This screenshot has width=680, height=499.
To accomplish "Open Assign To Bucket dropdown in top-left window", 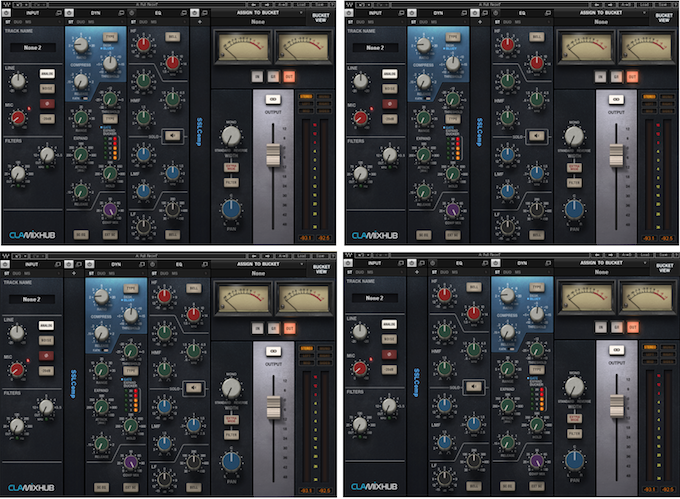I will 259,13.
